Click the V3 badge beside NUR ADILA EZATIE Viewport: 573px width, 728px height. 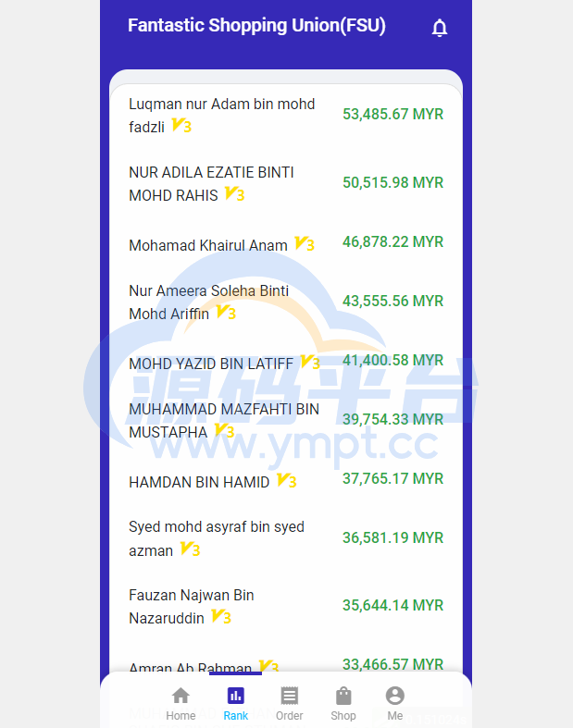pos(235,194)
